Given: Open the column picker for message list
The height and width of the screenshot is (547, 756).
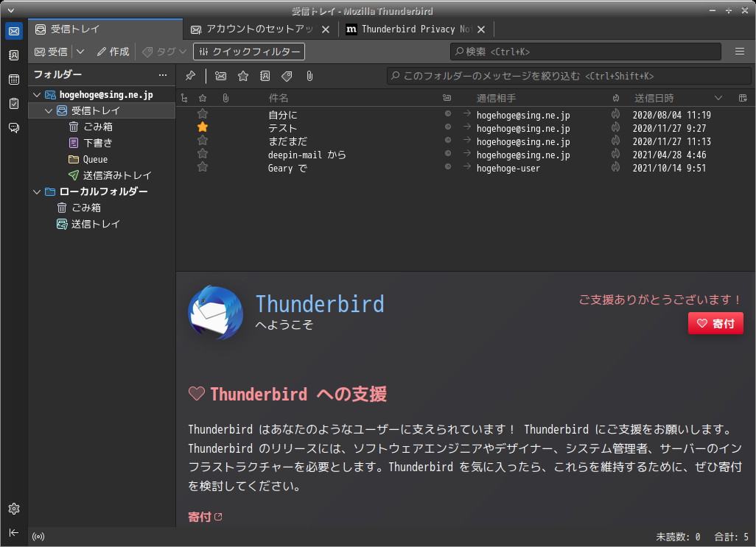Looking at the screenshot, I should 743,98.
